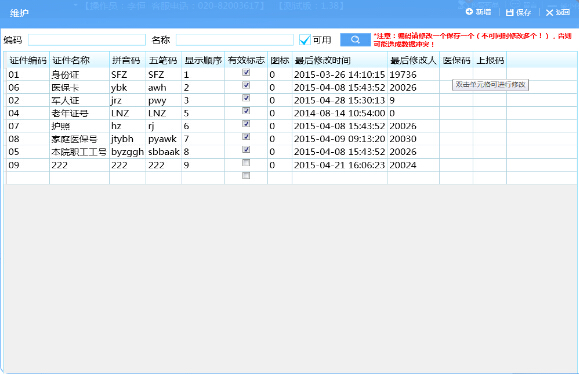Image resolution: width=579 pixels, height=375 pixels.
Task: Click the wubi cell pyawk
Action: [164, 139]
